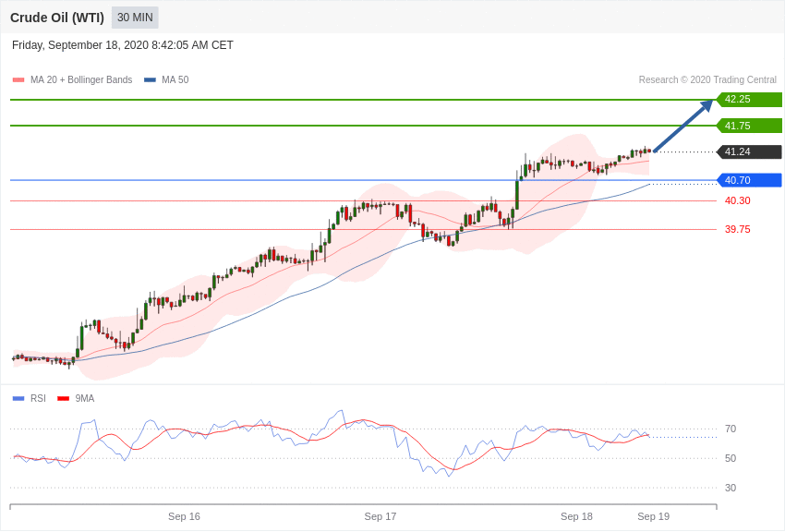The image size is (785, 532).
Task: Click the green 41.75 resistance price tag
Action: pos(749,126)
